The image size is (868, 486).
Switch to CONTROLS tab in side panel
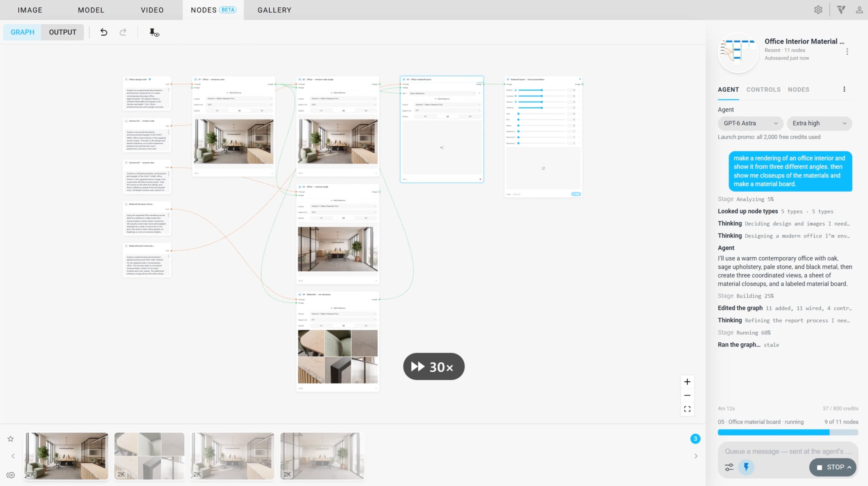coord(763,90)
